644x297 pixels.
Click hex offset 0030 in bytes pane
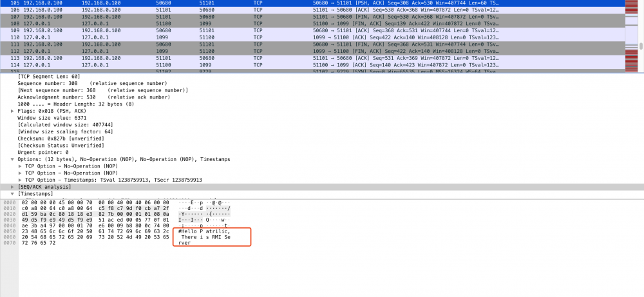pyautogui.click(x=8, y=220)
